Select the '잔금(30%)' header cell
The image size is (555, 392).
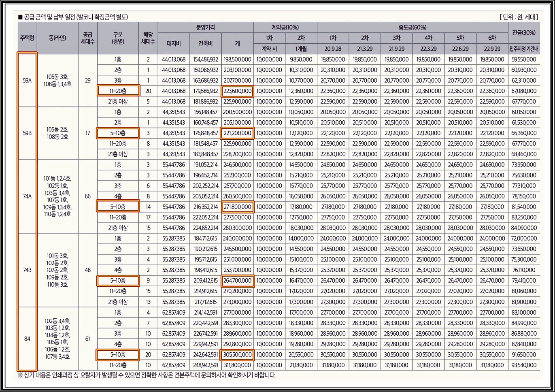[524, 33]
